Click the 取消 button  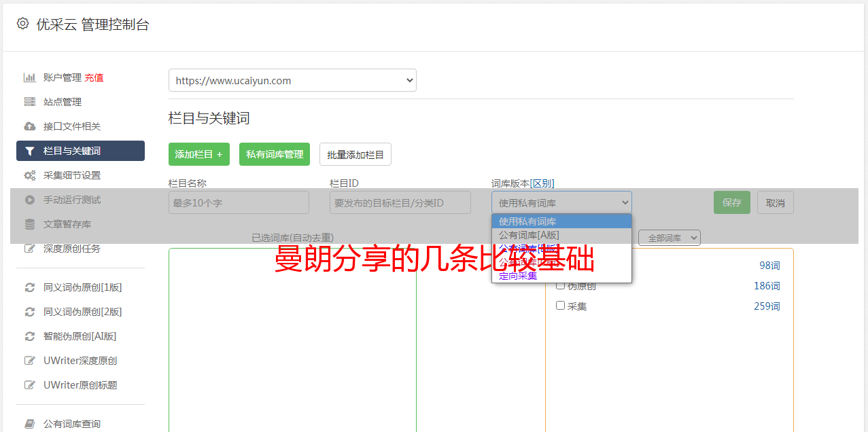coord(776,202)
